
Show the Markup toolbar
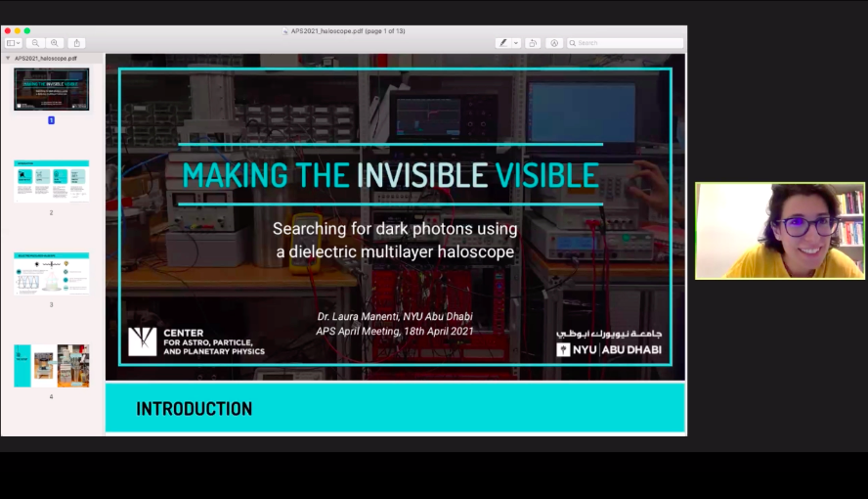point(554,43)
